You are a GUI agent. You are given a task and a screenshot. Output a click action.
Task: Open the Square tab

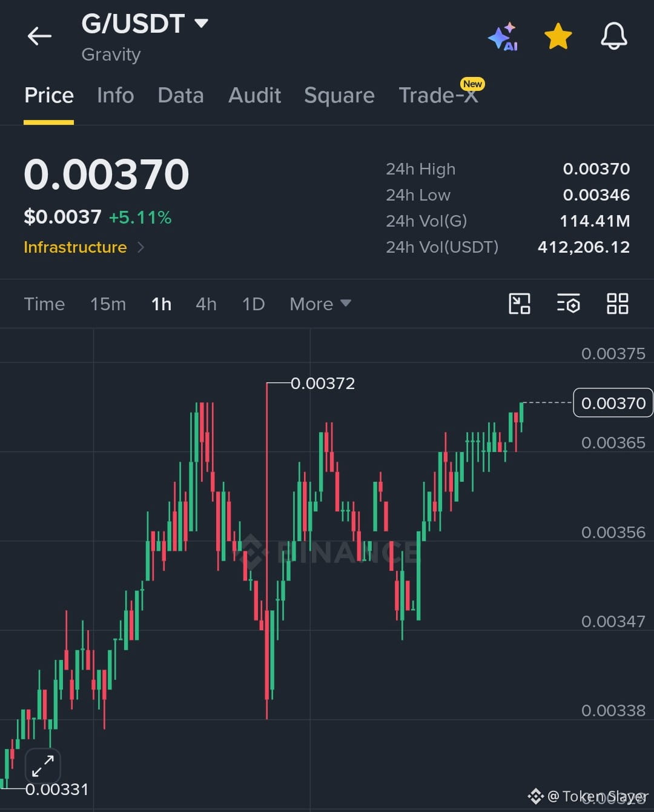(339, 96)
